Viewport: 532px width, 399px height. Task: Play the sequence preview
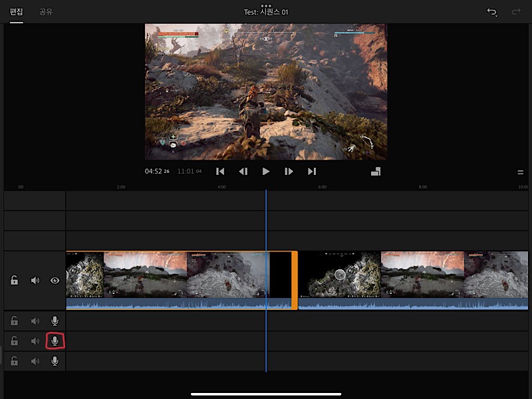click(266, 172)
